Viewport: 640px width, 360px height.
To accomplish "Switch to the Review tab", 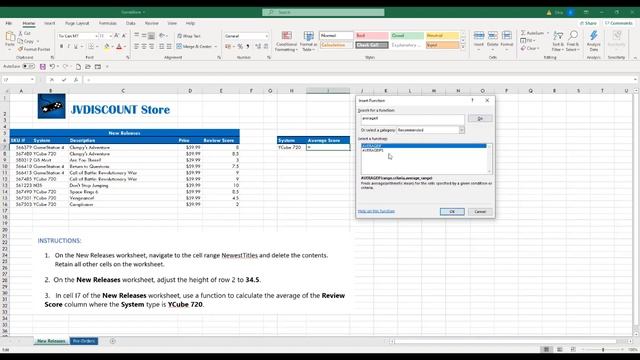I will (151, 23).
